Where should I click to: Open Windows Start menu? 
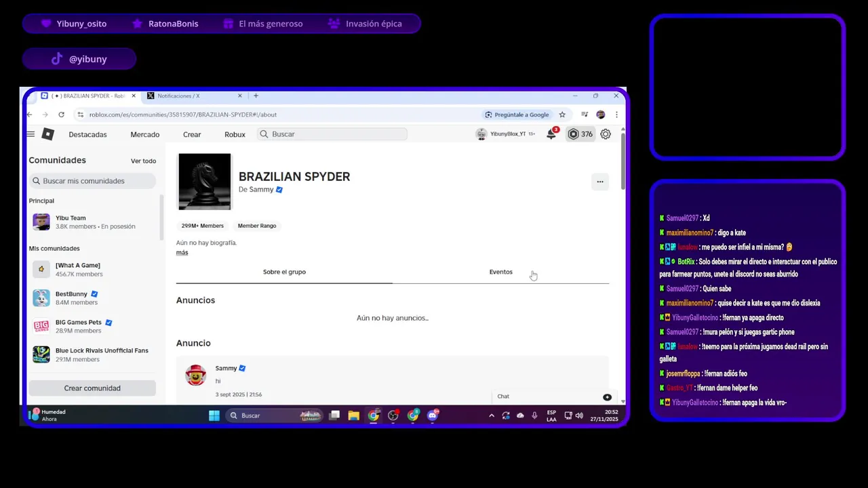click(x=214, y=415)
